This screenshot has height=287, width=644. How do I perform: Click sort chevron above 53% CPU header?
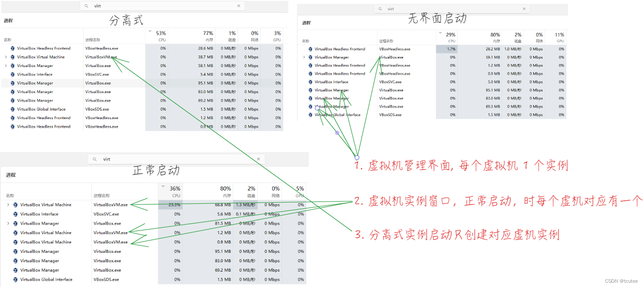[150, 31]
